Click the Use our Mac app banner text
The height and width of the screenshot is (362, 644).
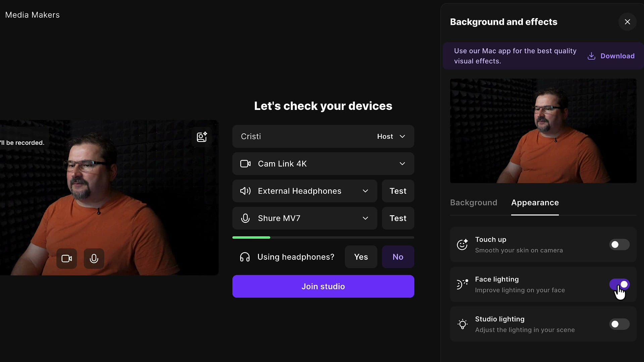515,56
